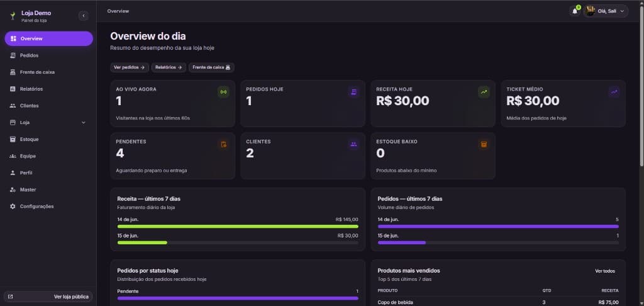
Task: Click the Loja storefront icon in sidebar
Action: (x=13, y=123)
